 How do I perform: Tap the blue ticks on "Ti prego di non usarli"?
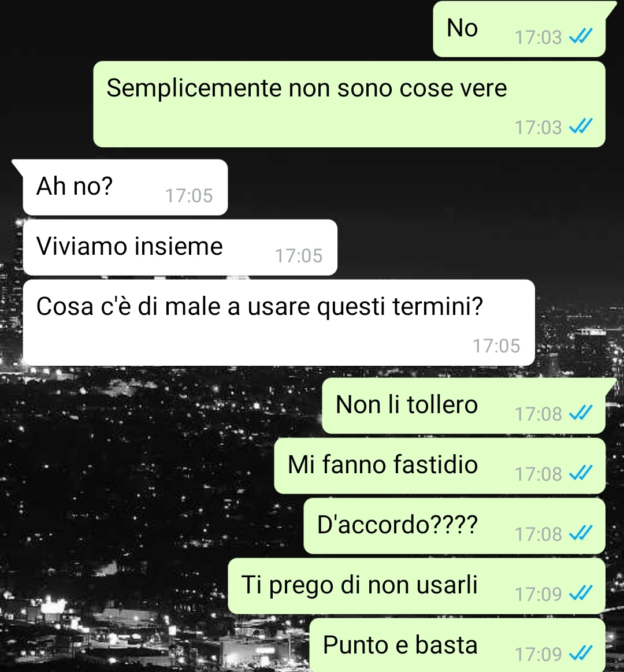coord(581,593)
